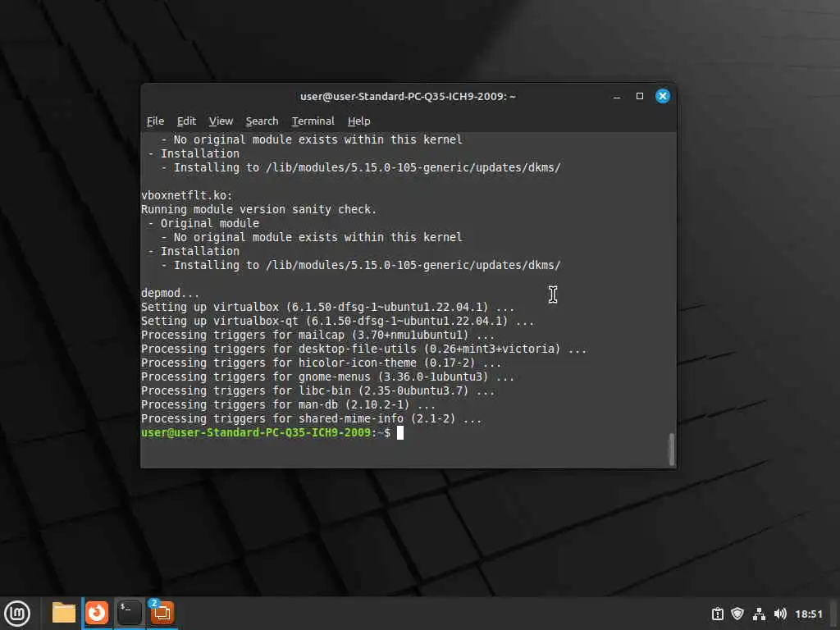The width and height of the screenshot is (840, 630).
Task: Click 'Processing triggers for libc-bin' line
Action: tap(317, 391)
